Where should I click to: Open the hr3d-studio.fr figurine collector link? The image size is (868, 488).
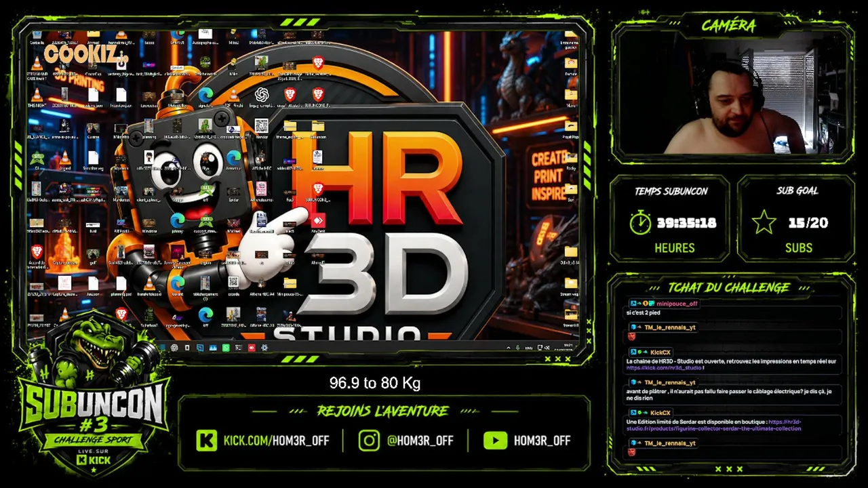pos(713,425)
